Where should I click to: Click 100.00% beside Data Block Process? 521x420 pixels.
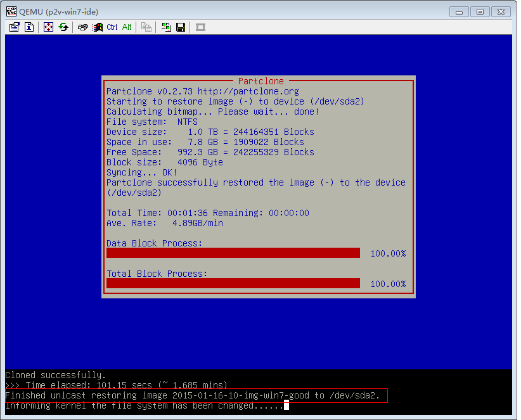[388, 253]
